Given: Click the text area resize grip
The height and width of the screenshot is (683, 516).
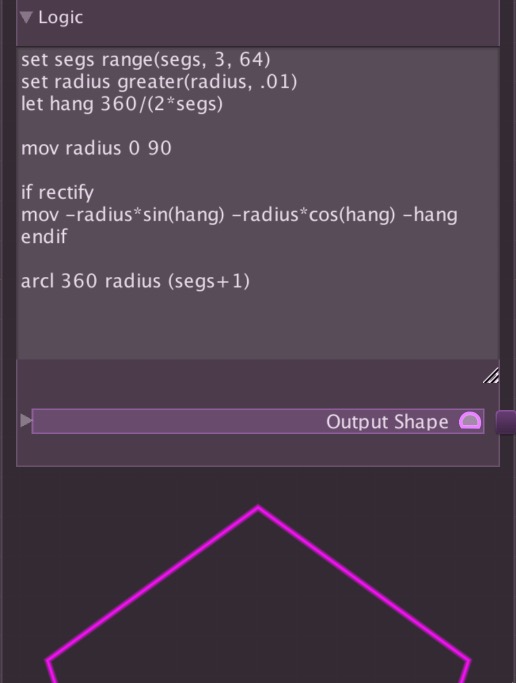Looking at the screenshot, I should coord(491,375).
